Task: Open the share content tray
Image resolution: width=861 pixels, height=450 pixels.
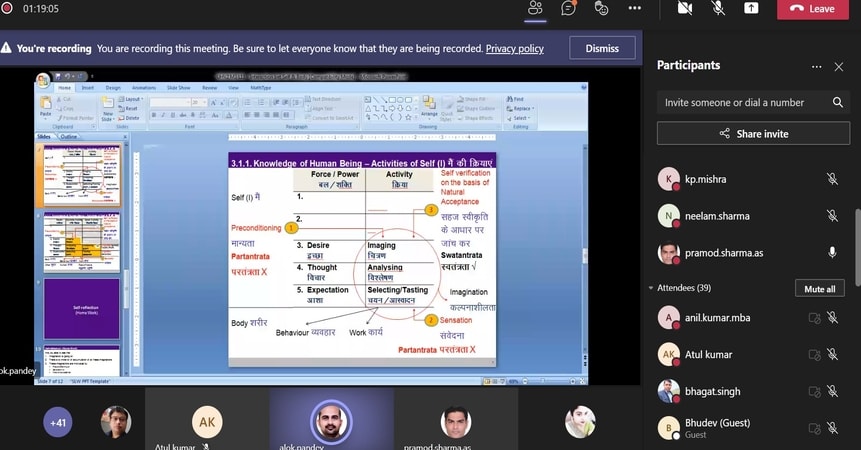Action: 751,8
